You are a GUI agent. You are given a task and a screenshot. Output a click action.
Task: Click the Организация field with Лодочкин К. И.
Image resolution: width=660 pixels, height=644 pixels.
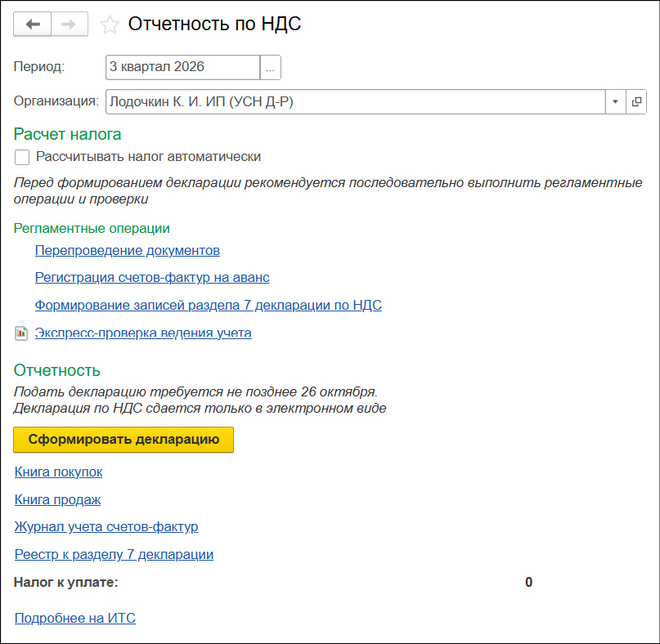[x=355, y=101]
